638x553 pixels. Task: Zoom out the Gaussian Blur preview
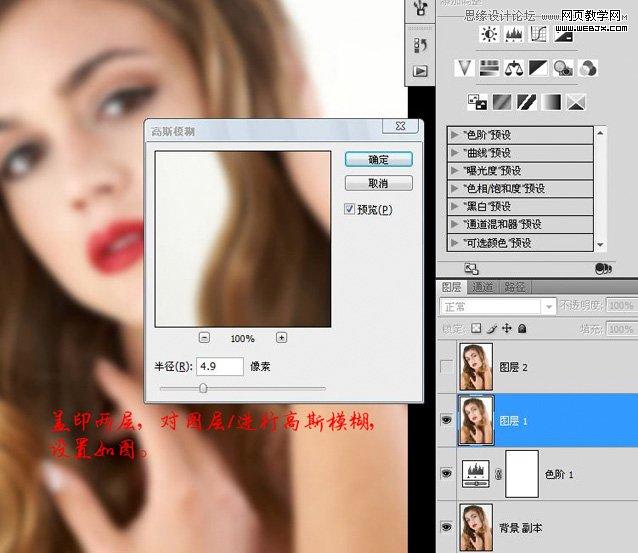tap(204, 337)
